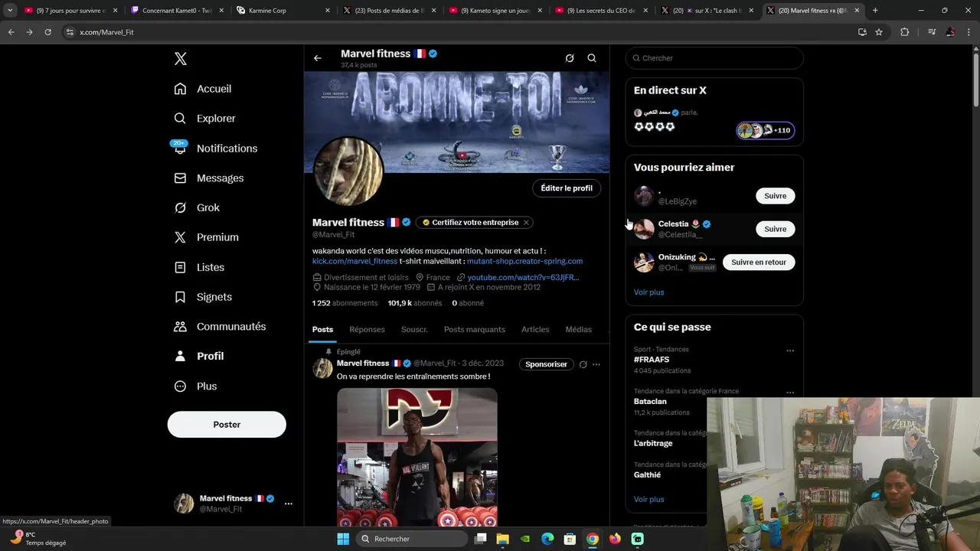The image size is (980, 551).
Task: Open the Premium X icon
Action: pyautogui.click(x=180, y=237)
